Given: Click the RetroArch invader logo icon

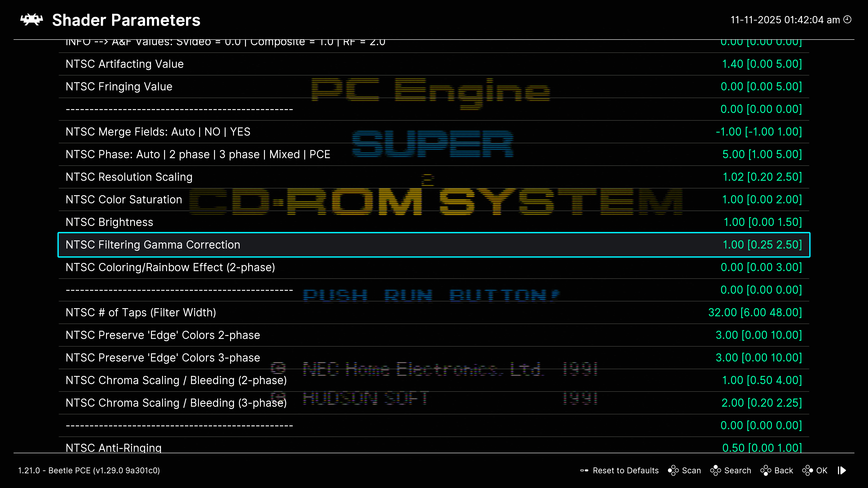Looking at the screenshot, I should 32,20.
